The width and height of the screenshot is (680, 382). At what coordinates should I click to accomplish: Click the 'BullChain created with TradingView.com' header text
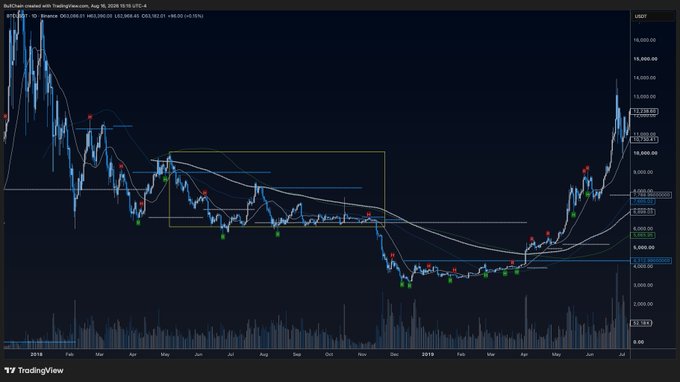click(x=46, y=6)
